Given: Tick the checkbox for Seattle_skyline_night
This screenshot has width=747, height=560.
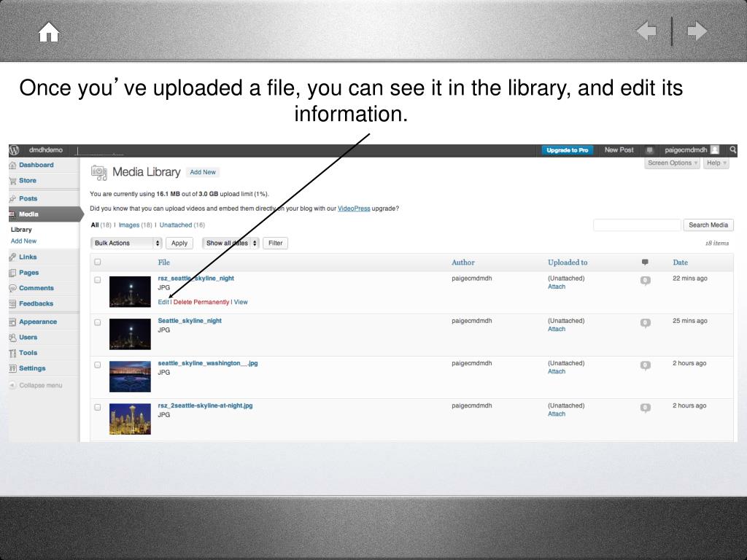Looking at the screenshot, I should coord(98,322).
